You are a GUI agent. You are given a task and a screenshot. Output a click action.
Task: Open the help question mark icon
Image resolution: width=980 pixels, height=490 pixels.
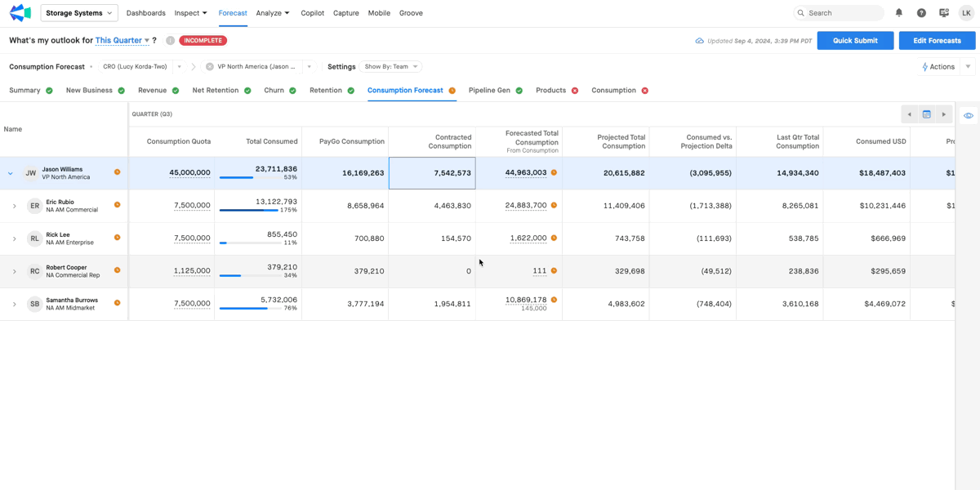(921, 13)
